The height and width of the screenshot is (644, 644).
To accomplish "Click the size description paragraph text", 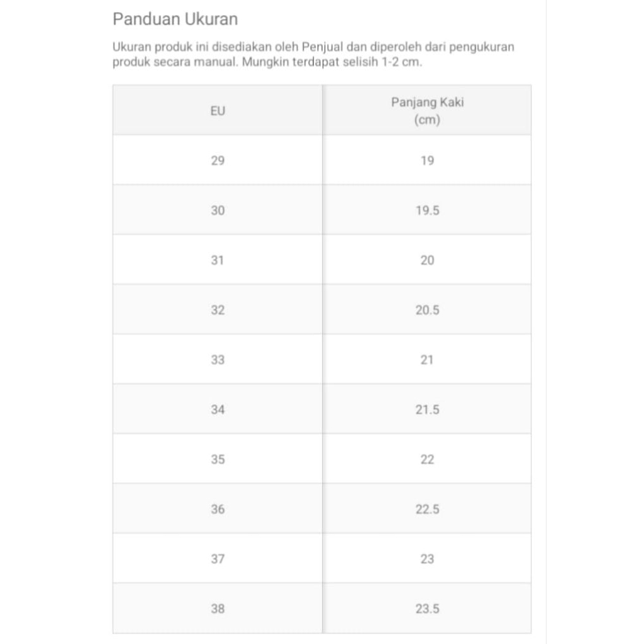I will [x=313, y=55].
